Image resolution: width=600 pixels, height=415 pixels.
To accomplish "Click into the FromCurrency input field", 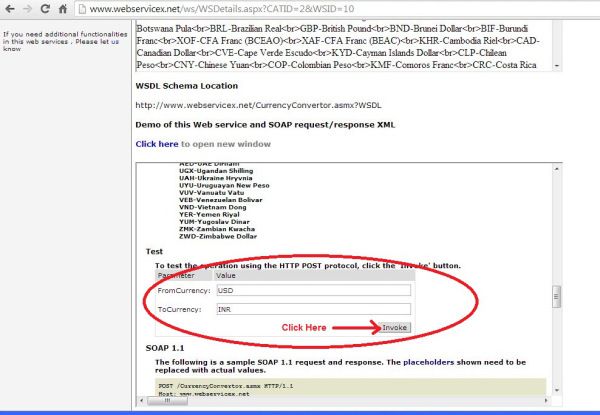I will click(x=313, y=290).
